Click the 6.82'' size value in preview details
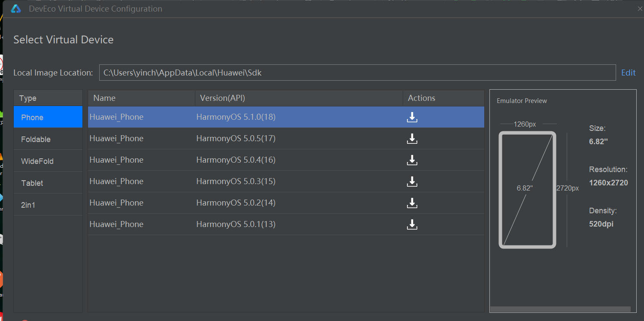Image resolution: width=644 pixels, height=321 pixels. pyautogui.click(x=598, y=142)
